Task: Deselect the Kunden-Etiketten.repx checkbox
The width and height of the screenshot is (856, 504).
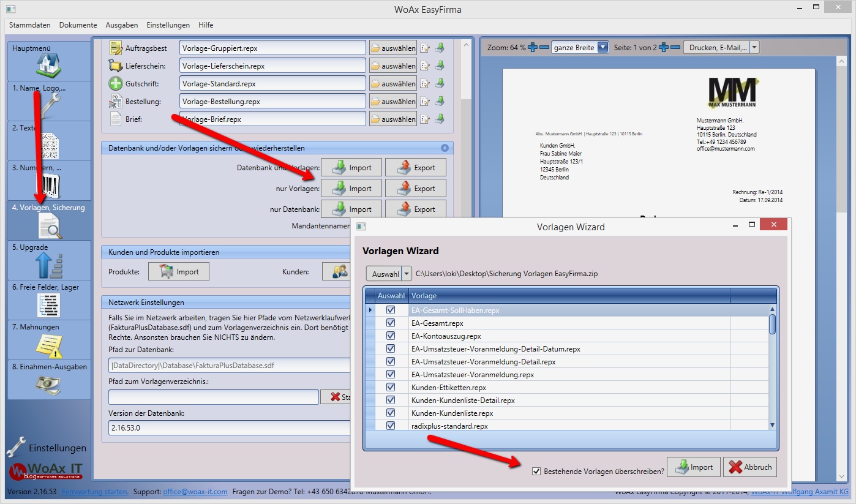Action: pyautogui.click(x=391, y=388)
